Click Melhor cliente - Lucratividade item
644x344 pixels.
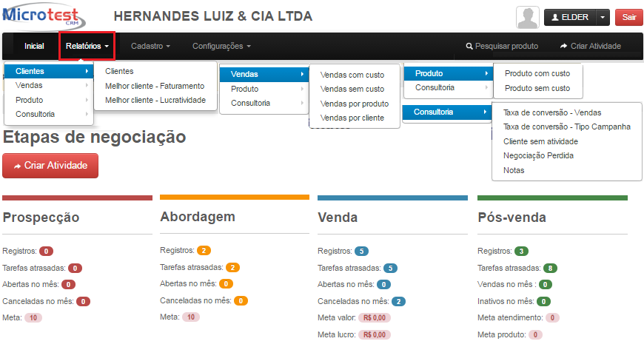(155, 100)
